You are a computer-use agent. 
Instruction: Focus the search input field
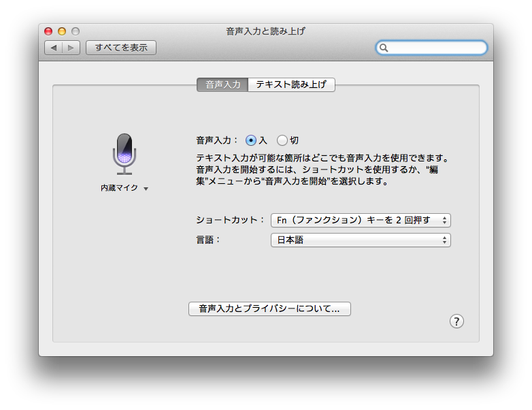point(437,48)
